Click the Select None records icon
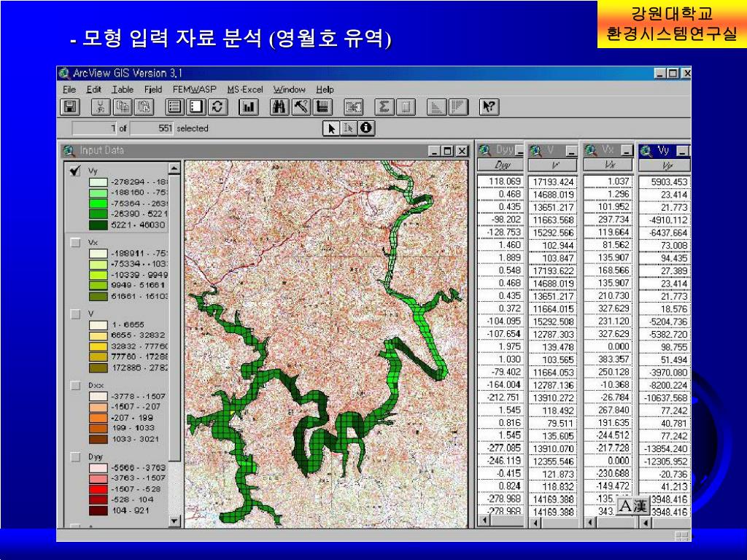The image size is (747, 560). coord(196,106)
